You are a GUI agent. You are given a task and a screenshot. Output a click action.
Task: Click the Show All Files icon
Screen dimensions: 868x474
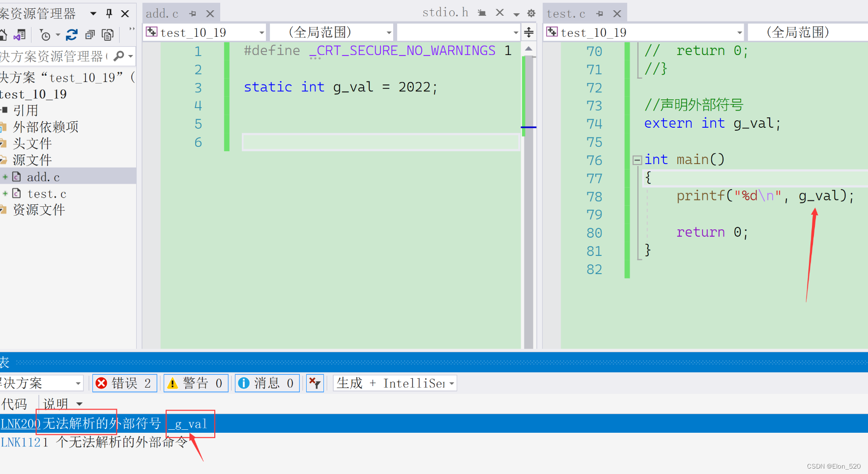click(x=108, y=35)
